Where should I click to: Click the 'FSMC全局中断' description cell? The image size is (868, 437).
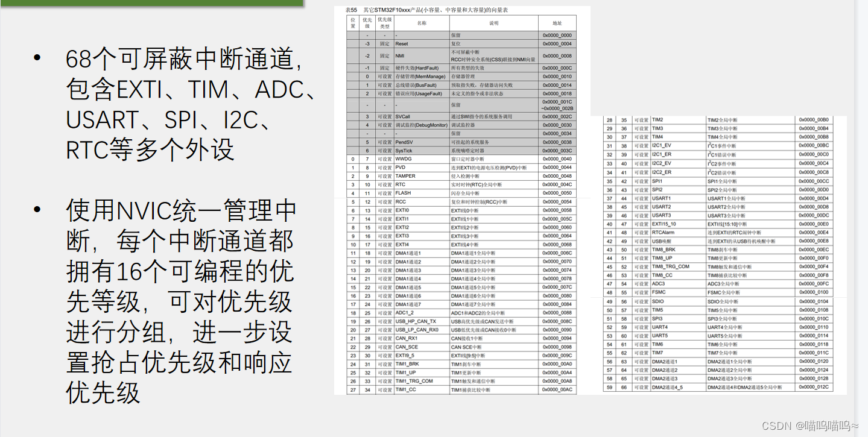click(751, 292)
